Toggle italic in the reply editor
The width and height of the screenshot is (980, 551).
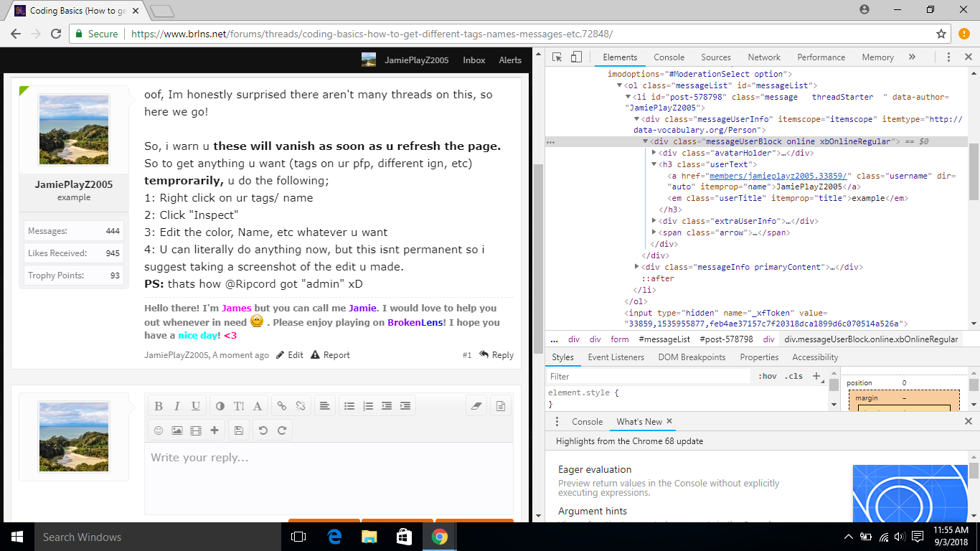coord(176,406)
